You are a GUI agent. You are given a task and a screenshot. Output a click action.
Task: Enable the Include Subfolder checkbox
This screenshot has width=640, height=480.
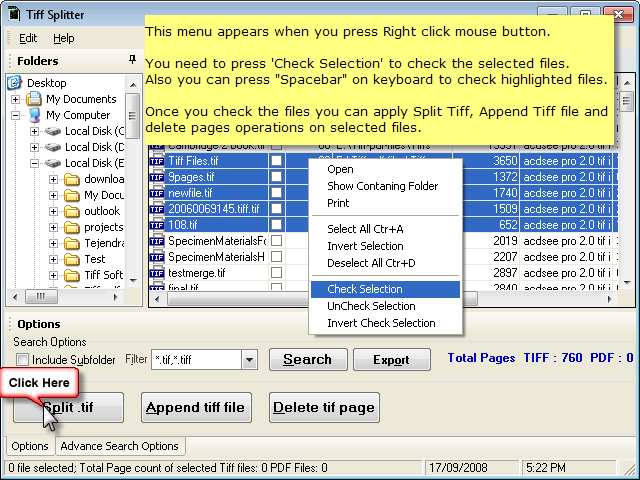point(22,360)
